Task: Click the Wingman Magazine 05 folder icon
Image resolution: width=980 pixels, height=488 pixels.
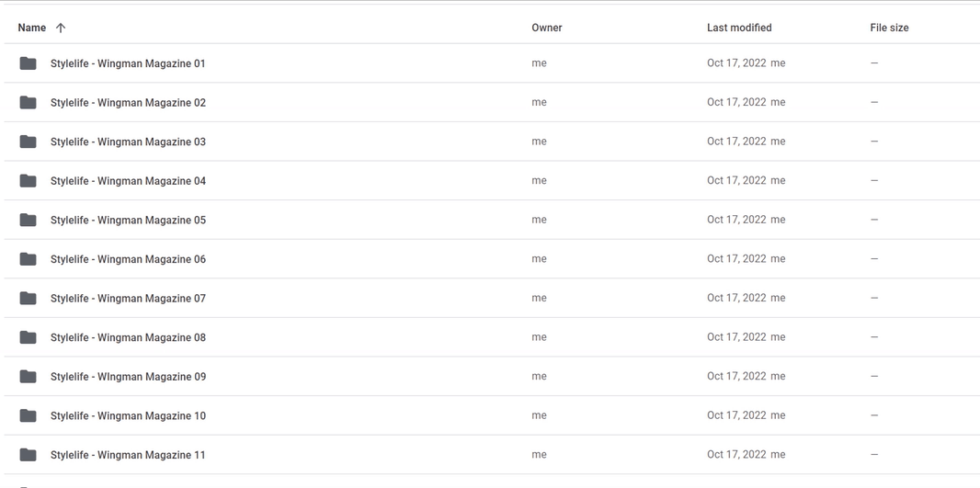Action: [28, 220]
